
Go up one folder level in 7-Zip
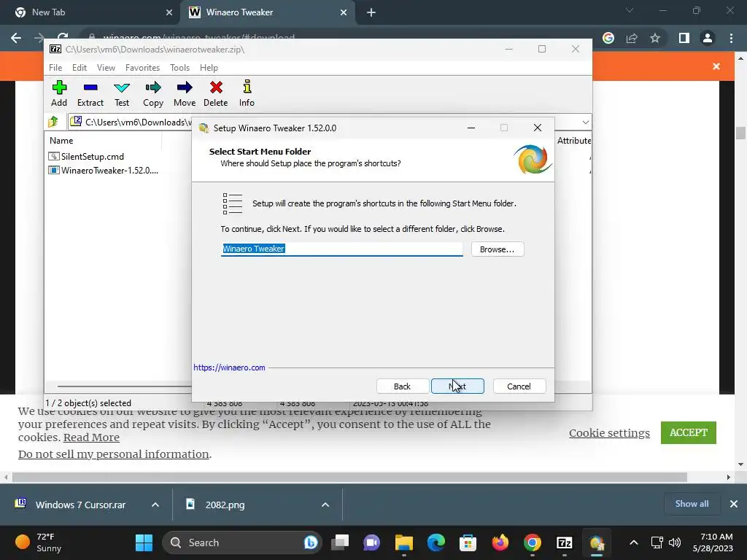53,122
